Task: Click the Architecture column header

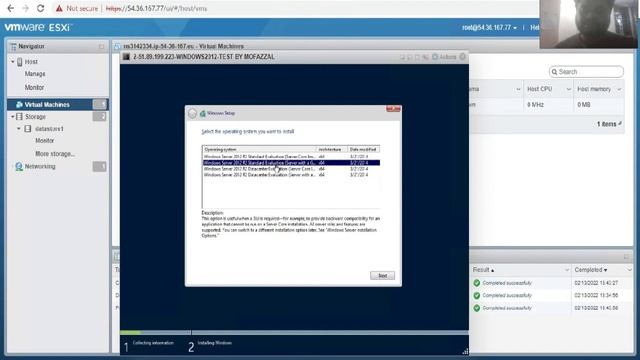Action: pyautogui.click(x=332, y=149)
